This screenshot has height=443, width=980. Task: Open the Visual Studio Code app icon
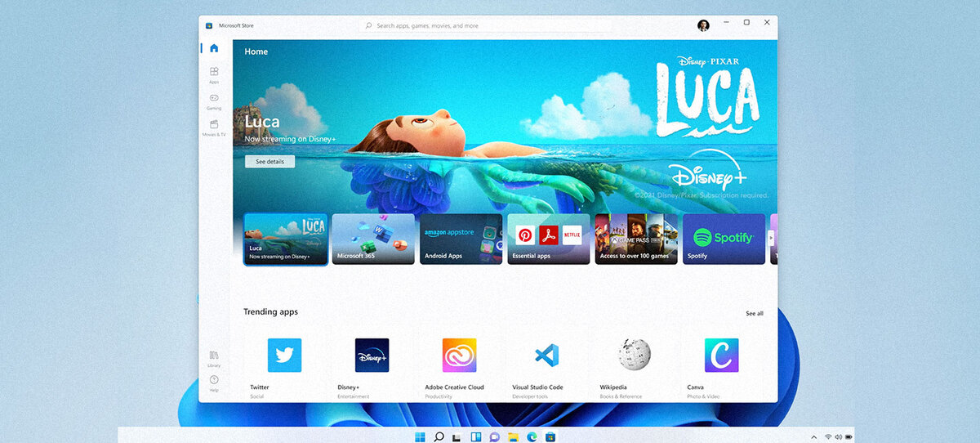[546, 356]
